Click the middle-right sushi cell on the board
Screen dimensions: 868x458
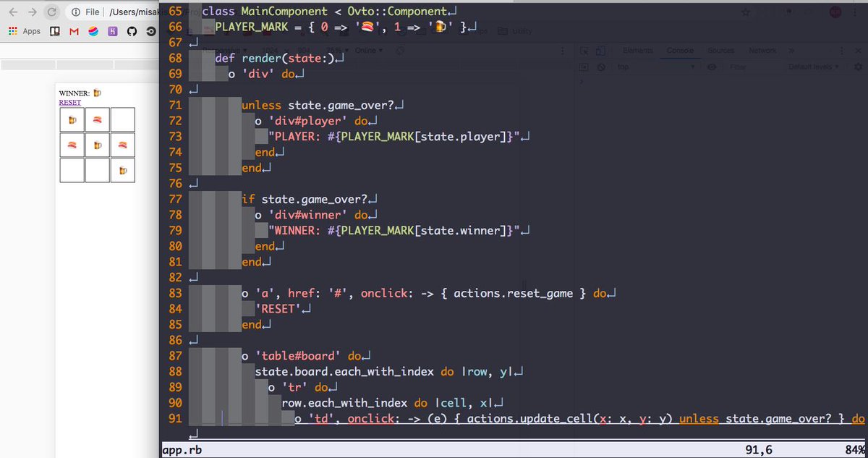(x=122, y=145)
